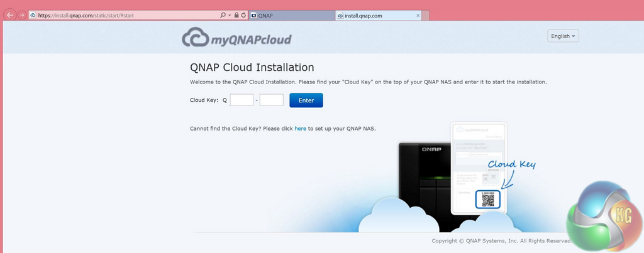Click the 'Cloud Key:' label
Viewport: 644px width, 253px height.
click(x=204, y=100)
